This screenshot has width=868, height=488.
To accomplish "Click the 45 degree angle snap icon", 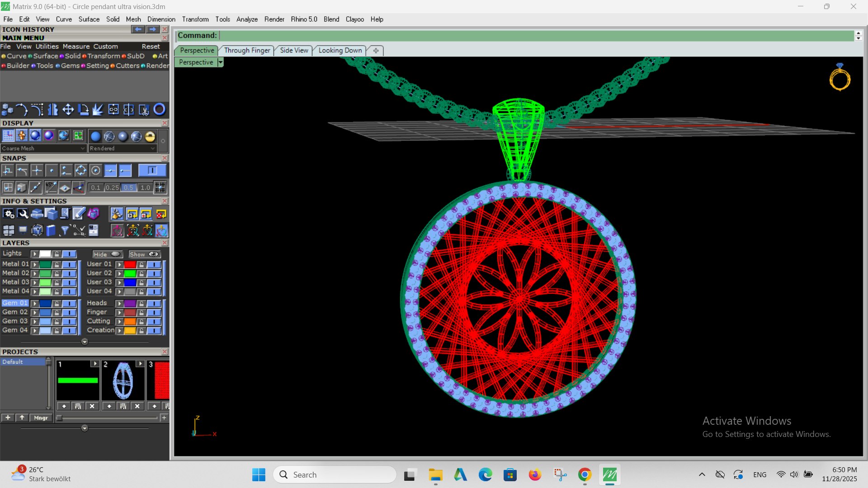I will [51, 187].
